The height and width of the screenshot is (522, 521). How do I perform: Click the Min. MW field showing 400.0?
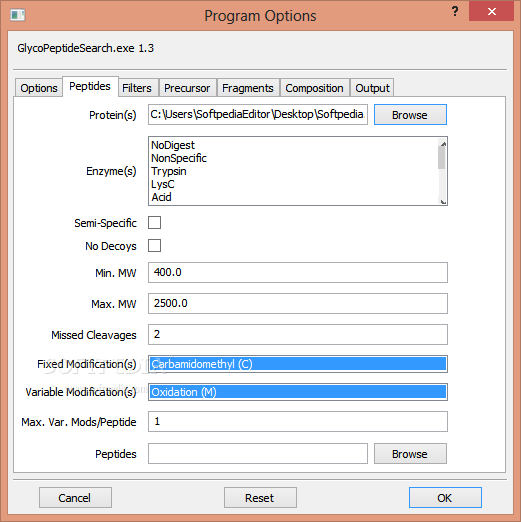(x=298, y=273)
